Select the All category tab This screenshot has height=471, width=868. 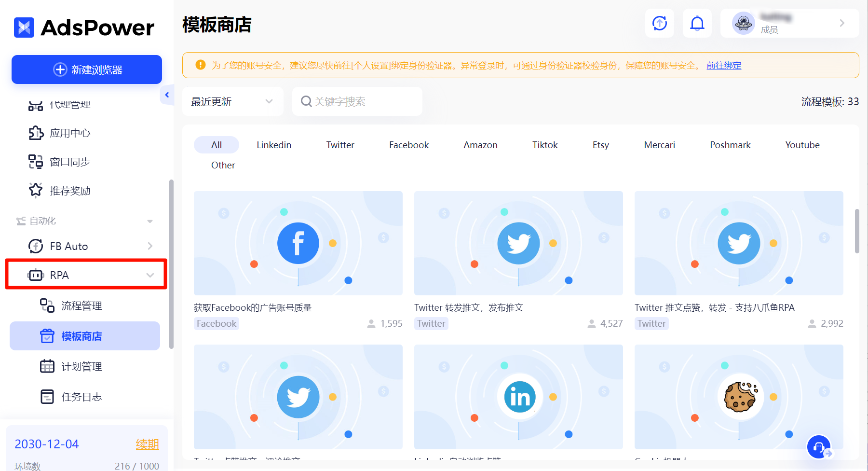(217, 145)
